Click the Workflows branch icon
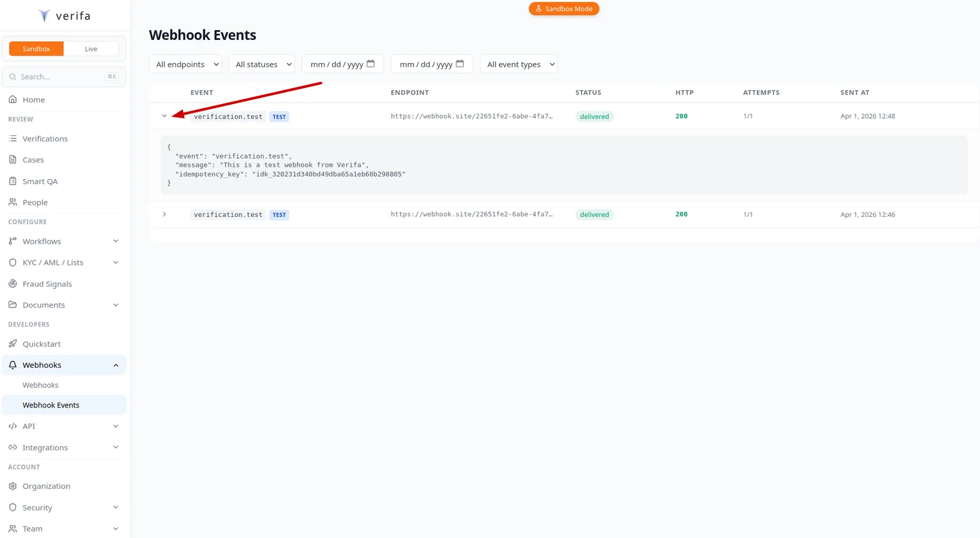Image resolution: width=980 pixels, height=538 pixels. [x=13, y=241]
